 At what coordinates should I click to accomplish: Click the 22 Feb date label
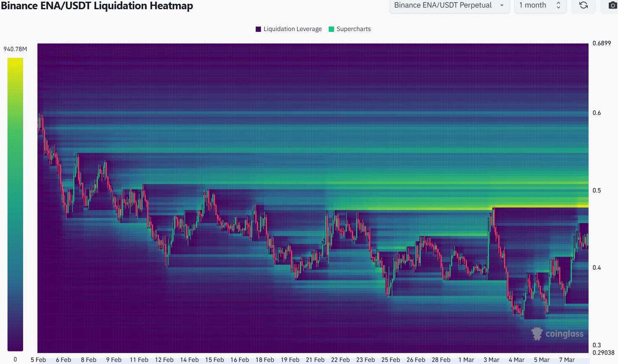point(340,360)
